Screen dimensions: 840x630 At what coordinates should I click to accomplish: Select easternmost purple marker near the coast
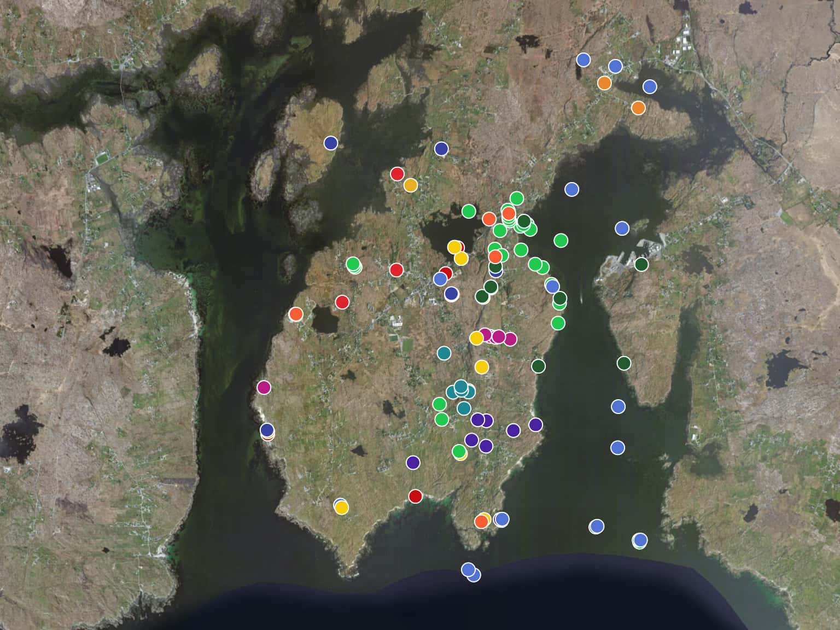pyautogui.click(x=535, y=424)
